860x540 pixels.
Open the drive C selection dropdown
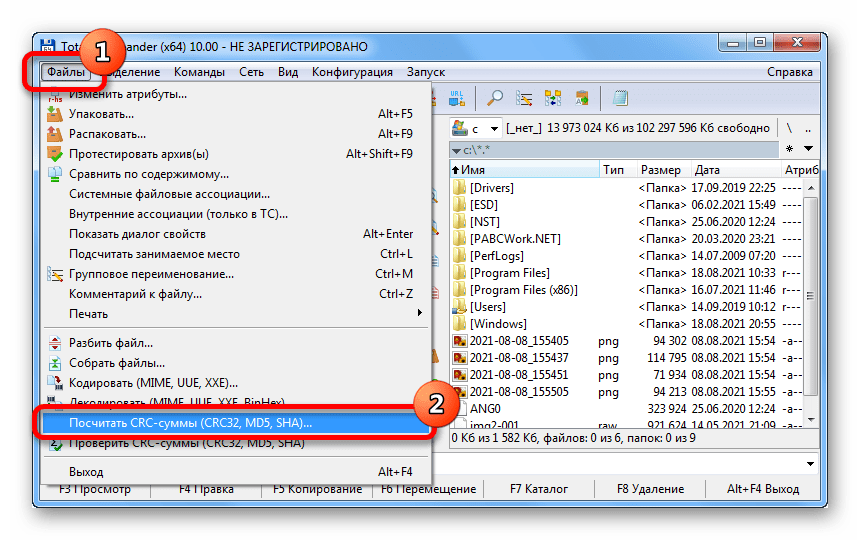tap(476, 128)
